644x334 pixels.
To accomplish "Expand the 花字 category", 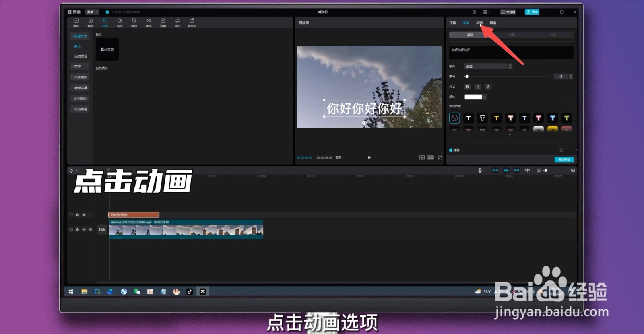I will (79, 66).
